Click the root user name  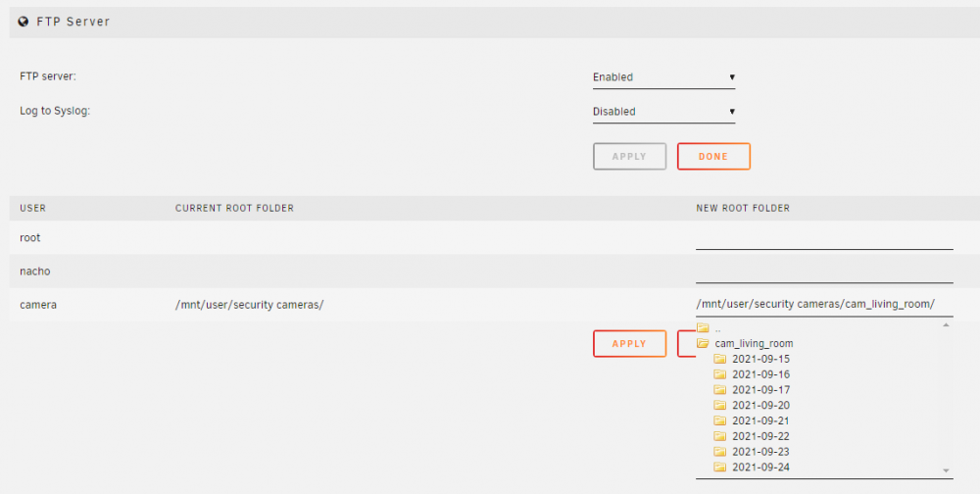point(30,238)
